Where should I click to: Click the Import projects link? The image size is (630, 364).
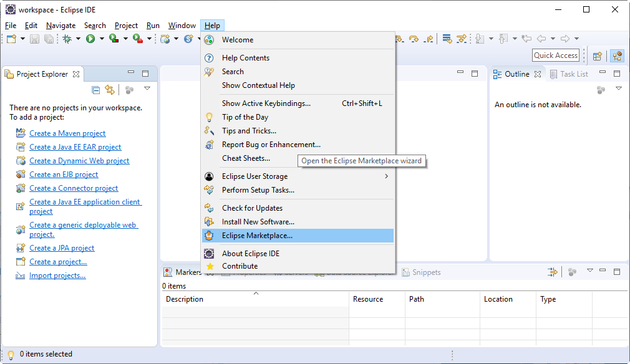pyautogui.click(x=57, y=275)
